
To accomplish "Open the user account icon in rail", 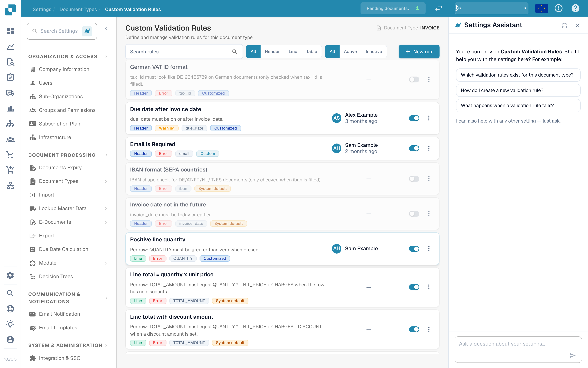I will [10, 339].
